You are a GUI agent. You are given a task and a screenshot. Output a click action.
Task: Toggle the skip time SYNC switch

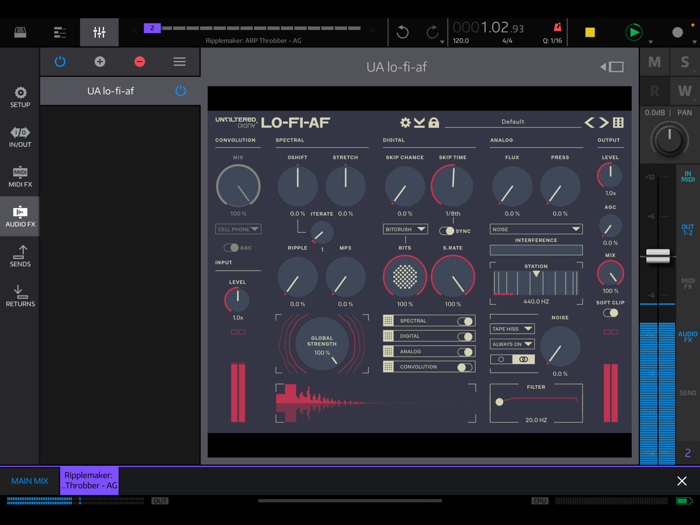coord(446,231)
